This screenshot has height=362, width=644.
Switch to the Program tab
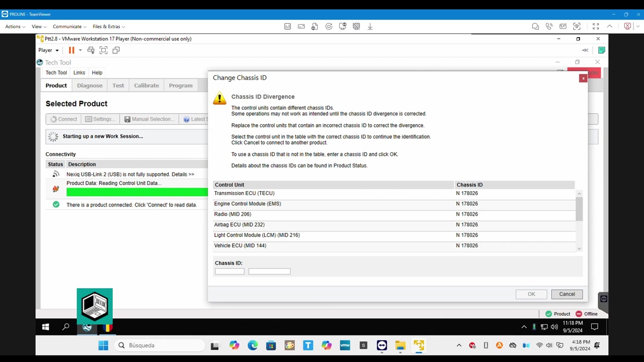[x=181, y=85]
